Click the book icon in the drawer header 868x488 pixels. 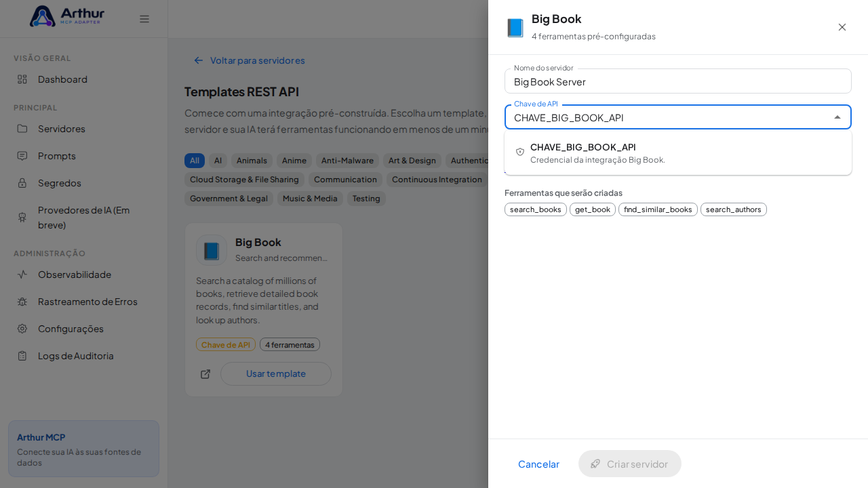(515, 28)
